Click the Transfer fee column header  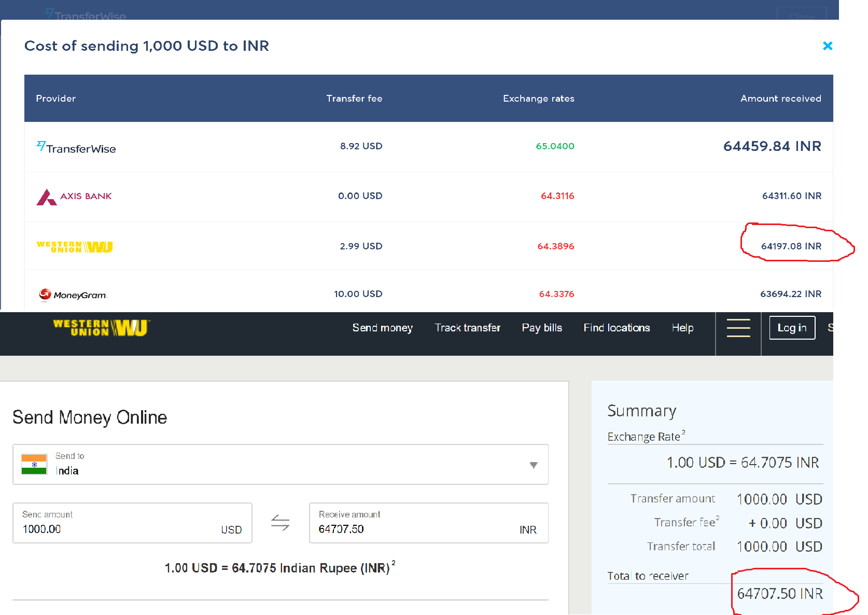tap(354, 99)
